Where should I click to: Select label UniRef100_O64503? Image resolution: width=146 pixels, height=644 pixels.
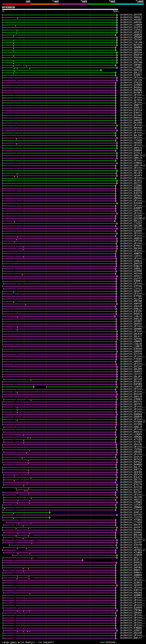point(131,371)
